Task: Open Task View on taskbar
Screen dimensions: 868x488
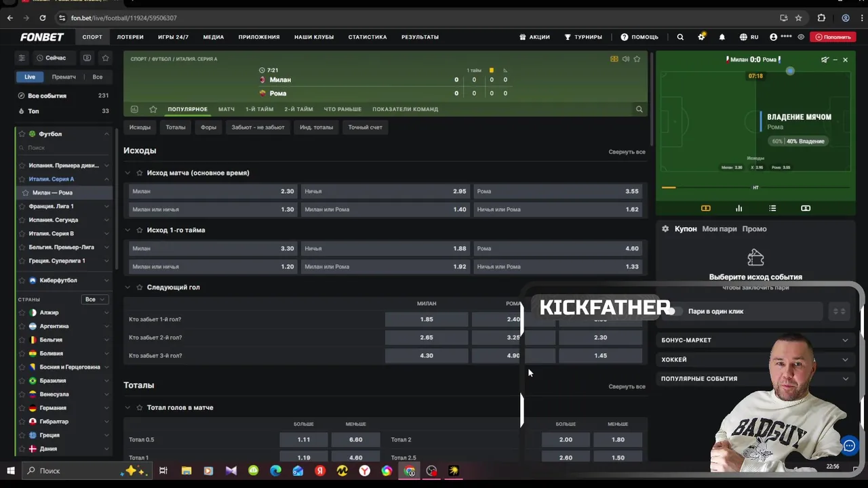Action: (163, 470)
